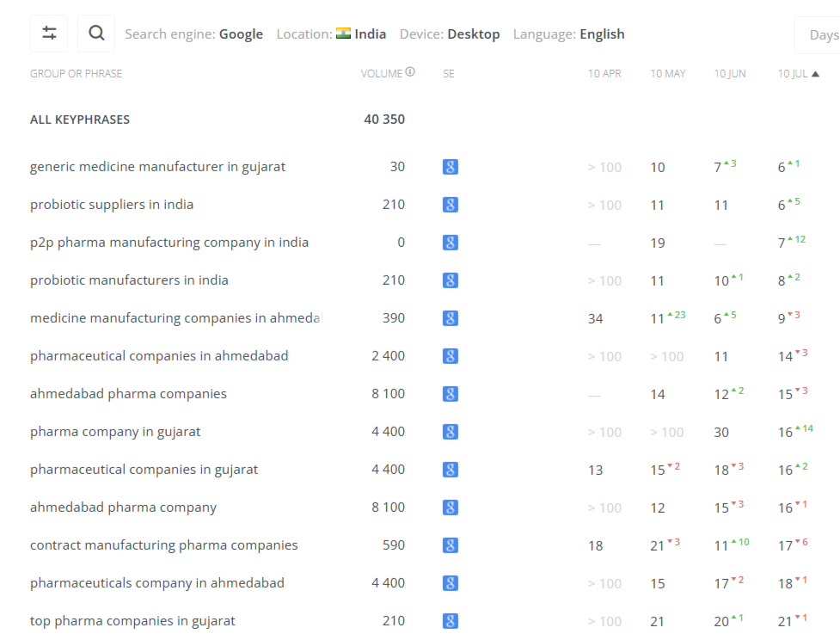The height and width of the screenshot is (640, 840).
Task: Click total volume 40 350
Action: click(x=384, y=120)
